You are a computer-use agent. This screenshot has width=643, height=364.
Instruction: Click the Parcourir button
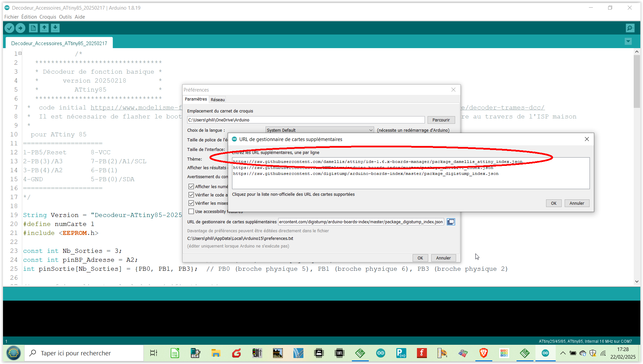tap(441, 120)
